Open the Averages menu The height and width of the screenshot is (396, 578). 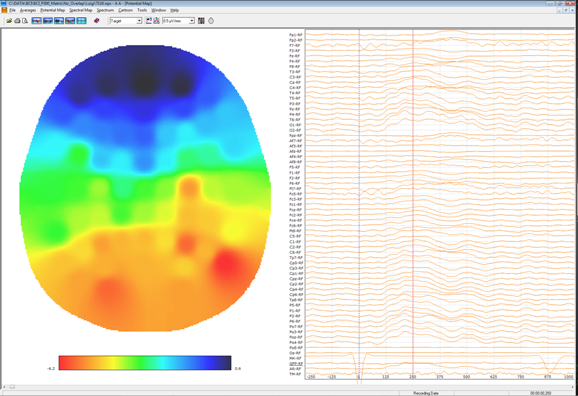pyautogui.click(x=28, y=10)
